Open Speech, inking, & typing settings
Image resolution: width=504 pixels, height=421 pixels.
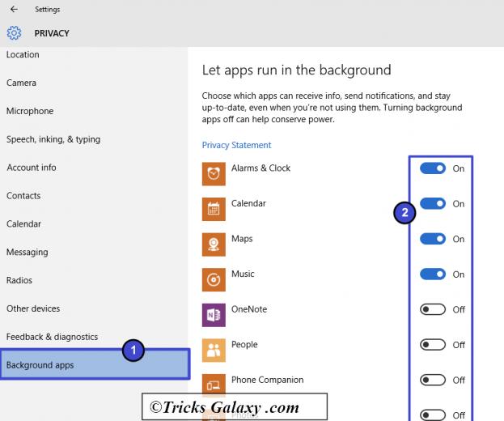coord(53,139)
